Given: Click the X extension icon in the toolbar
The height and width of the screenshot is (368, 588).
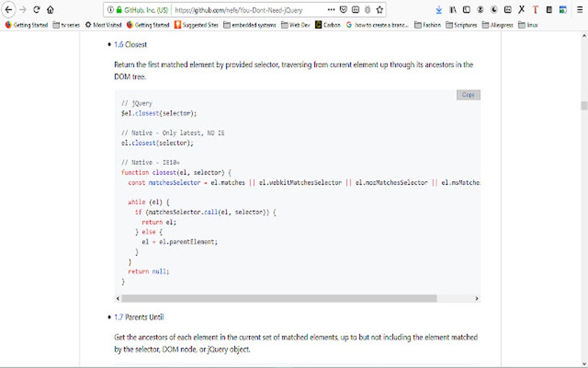Looking at the screenshot, I should tap(521, 10).
